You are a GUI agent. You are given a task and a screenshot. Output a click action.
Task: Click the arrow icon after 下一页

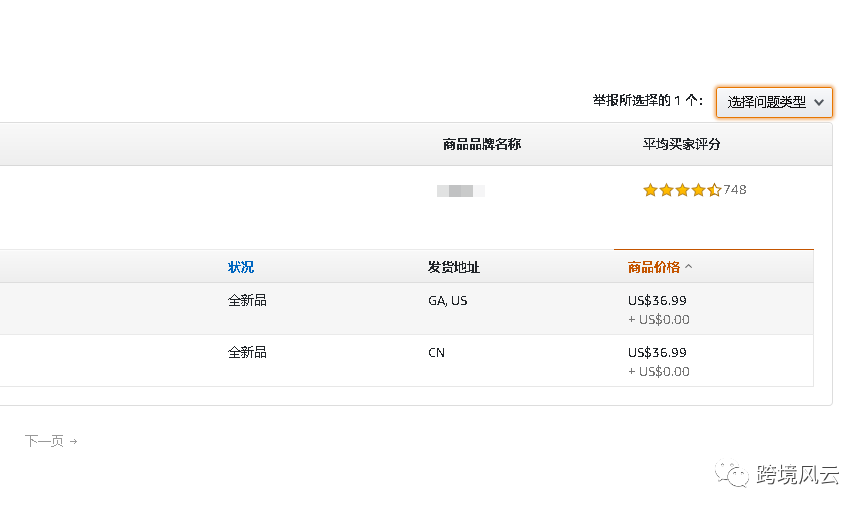pos(74,441)
